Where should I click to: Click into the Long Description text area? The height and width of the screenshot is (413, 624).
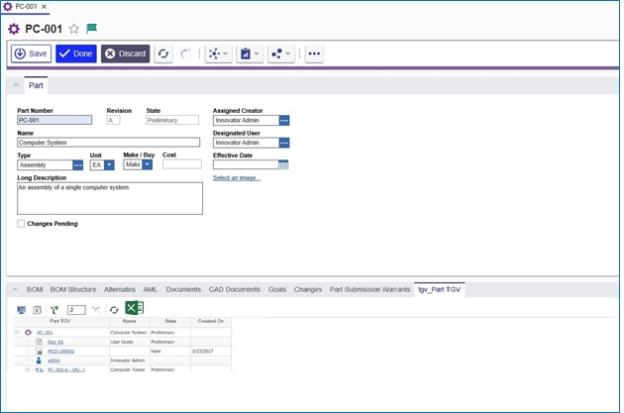[x=110, y=198]
